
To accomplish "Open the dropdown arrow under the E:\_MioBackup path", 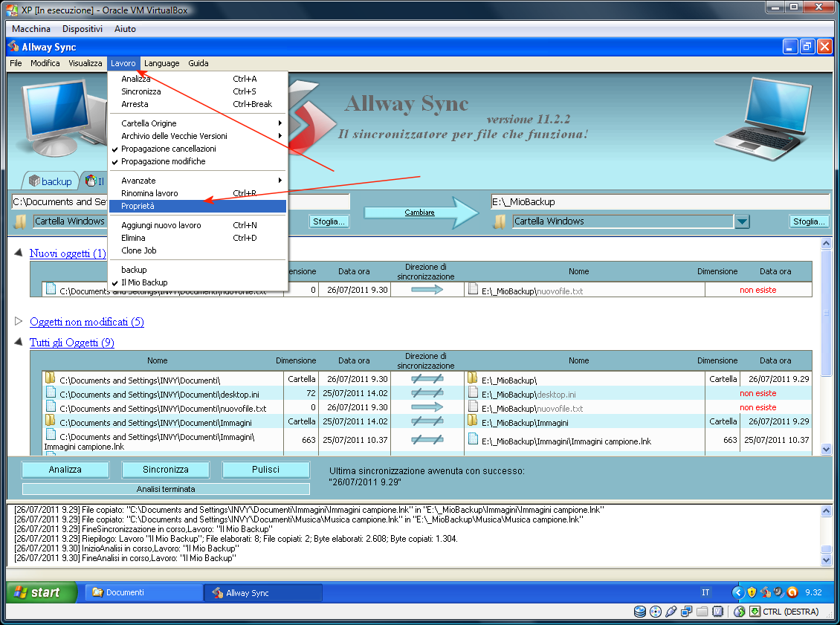I will point(742,221).
